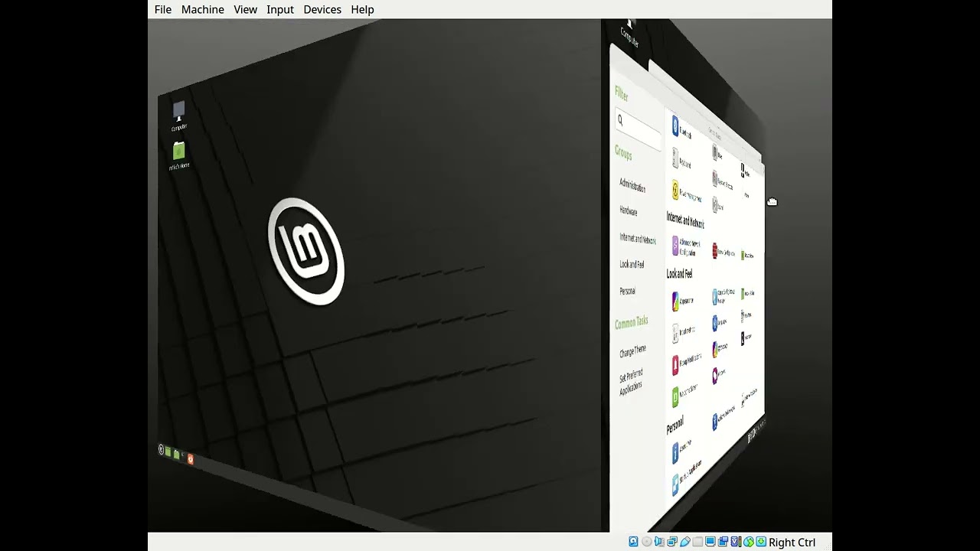Click the Change Theme common task
This screenshot has width=980, height=551.
point(632,352)
